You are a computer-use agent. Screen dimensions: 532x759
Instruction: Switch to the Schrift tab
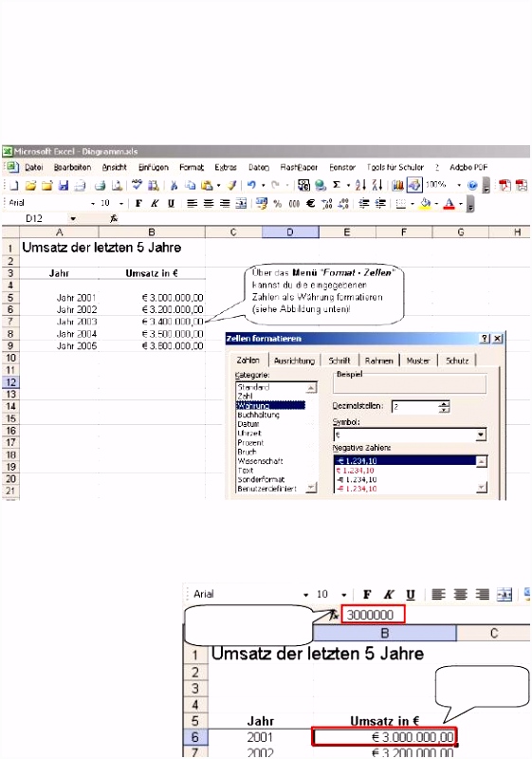(x=339, y=361)
